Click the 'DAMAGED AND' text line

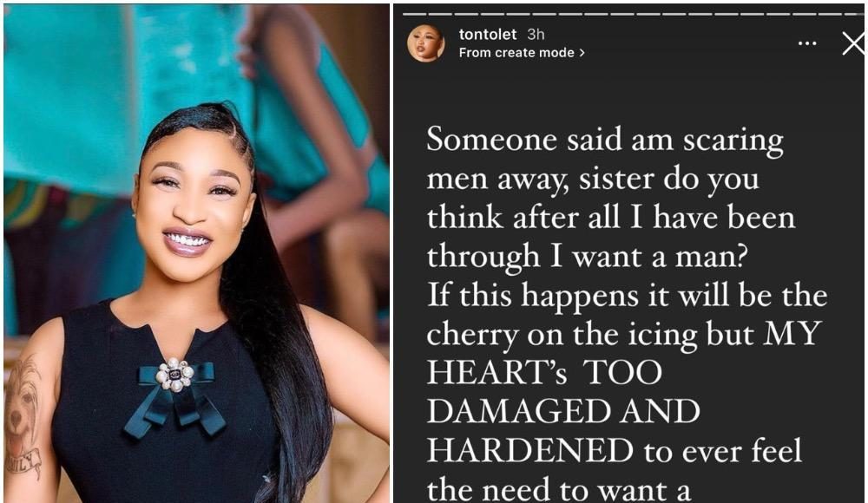563,411
